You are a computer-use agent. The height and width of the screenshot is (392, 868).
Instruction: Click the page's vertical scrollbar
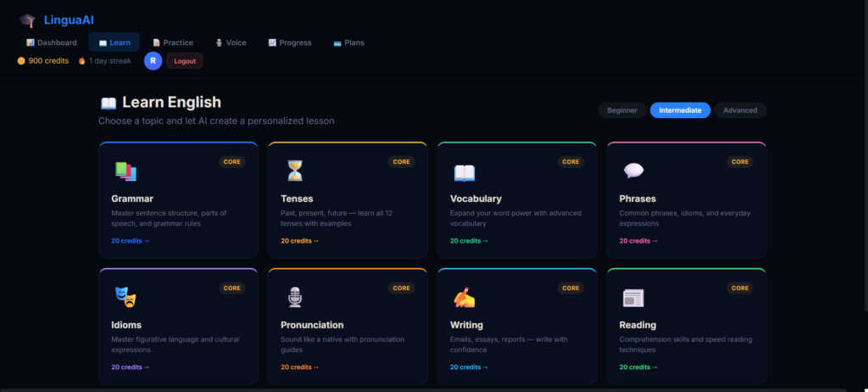(x=865, y=155)
